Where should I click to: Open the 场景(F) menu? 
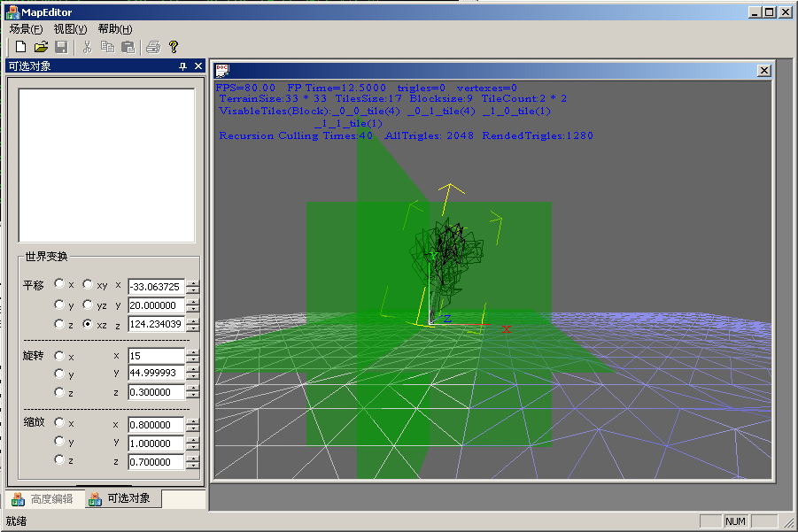click(x=26, y=29)
